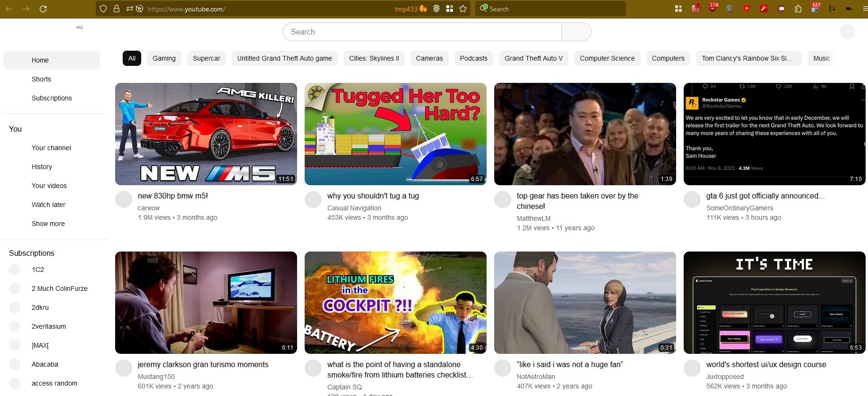The height and width of the screenshot is (396, 868).
Task: Open Shorts in the sidebar
Action: [x=52, y=79]
